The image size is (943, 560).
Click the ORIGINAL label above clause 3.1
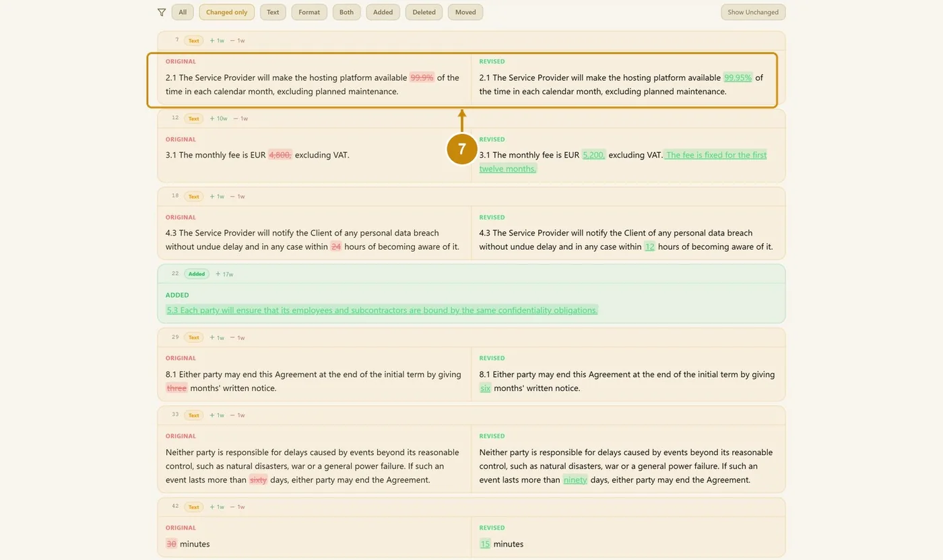click(x=181, y=139)
